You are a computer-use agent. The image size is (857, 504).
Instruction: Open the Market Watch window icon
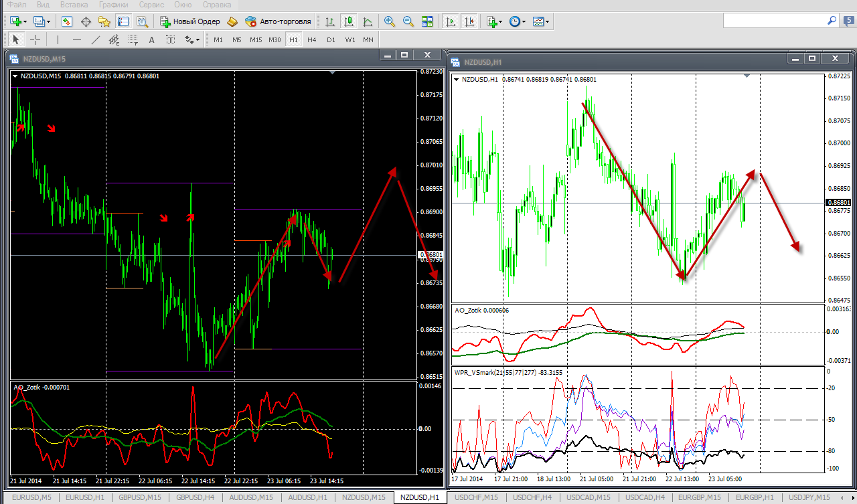pos(67,21)
